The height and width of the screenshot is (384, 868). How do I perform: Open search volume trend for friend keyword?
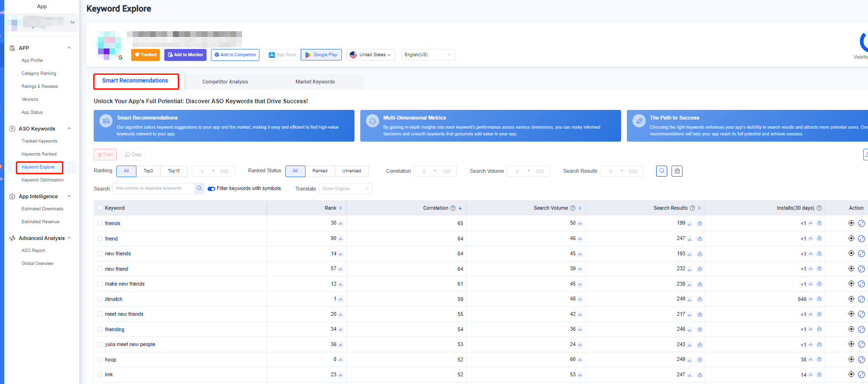pos(580,239)
